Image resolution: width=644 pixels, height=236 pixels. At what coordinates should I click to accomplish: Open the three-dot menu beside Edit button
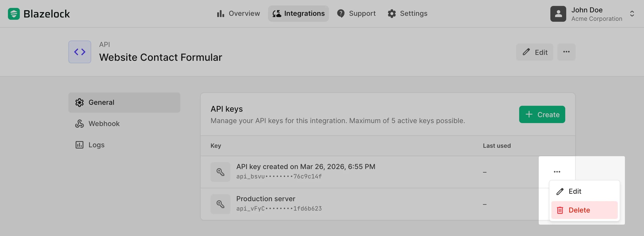point(566,52)
